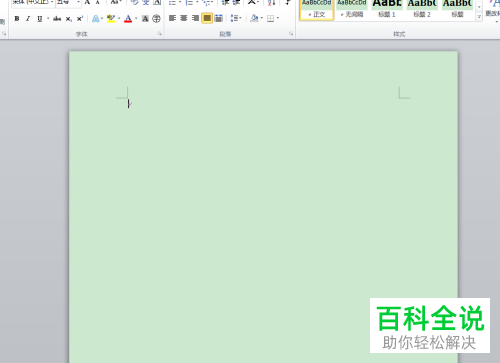
Task: Open Text Effects dropdown arrow
Action: point(102,19)
